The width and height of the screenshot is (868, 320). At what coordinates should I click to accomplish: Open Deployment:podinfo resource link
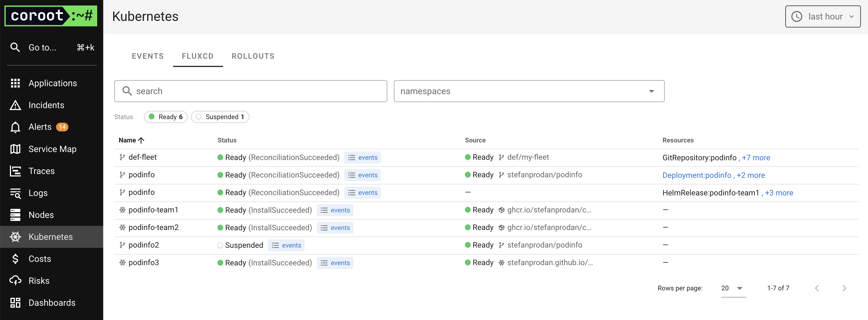tap(697, 175)
